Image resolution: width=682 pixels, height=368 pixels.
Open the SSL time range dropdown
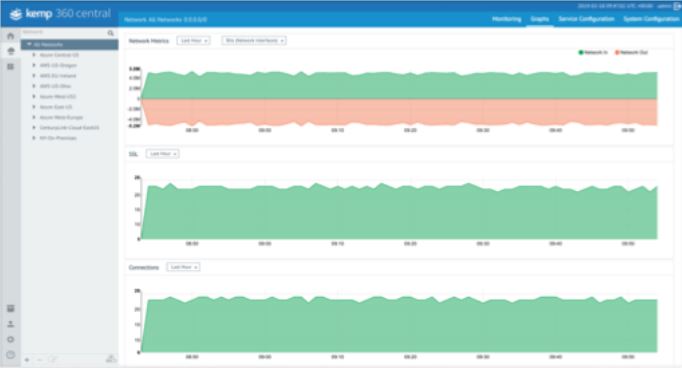point(163,154)
